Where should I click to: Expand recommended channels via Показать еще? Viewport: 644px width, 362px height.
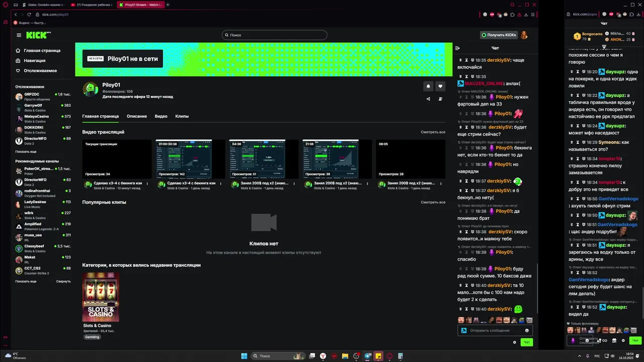coord(26,281)
